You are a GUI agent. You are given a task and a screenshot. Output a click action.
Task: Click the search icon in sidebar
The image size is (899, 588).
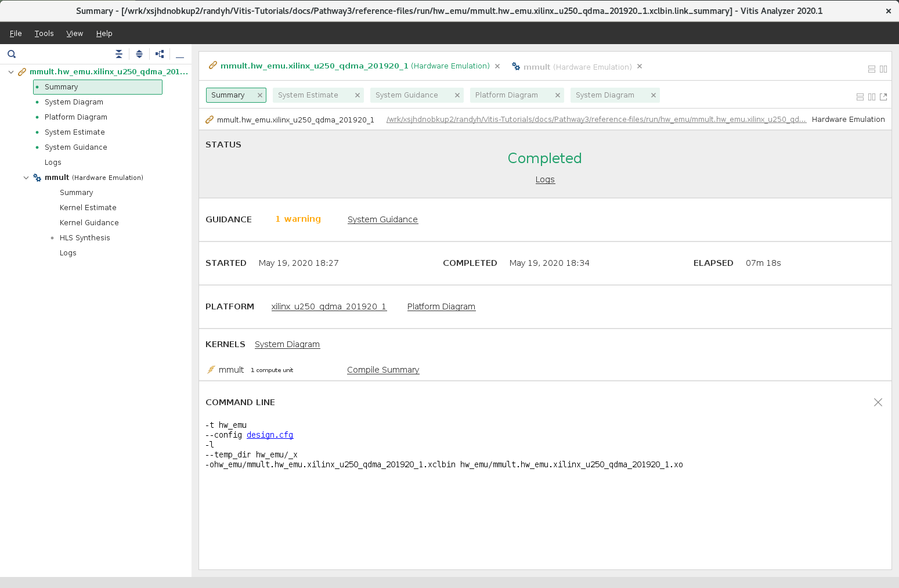click(12, 54)
